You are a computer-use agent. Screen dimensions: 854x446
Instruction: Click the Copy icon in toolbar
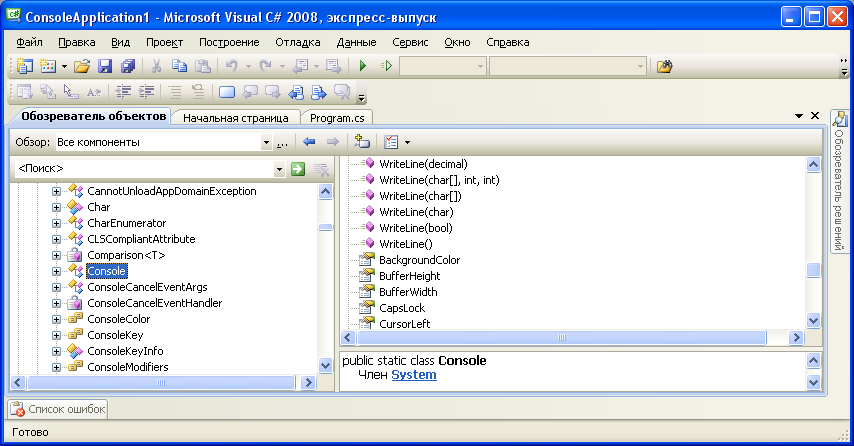[179, 66]
